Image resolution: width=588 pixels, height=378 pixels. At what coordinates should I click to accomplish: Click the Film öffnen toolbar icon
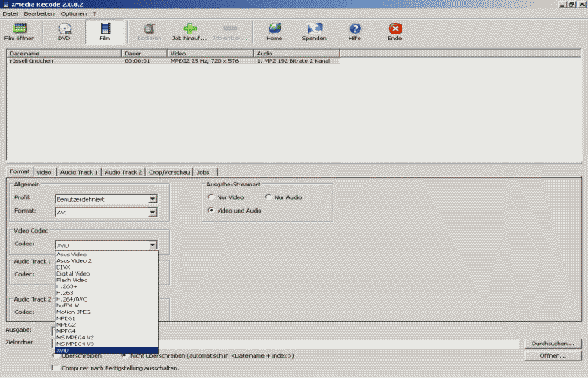[20, 29]
